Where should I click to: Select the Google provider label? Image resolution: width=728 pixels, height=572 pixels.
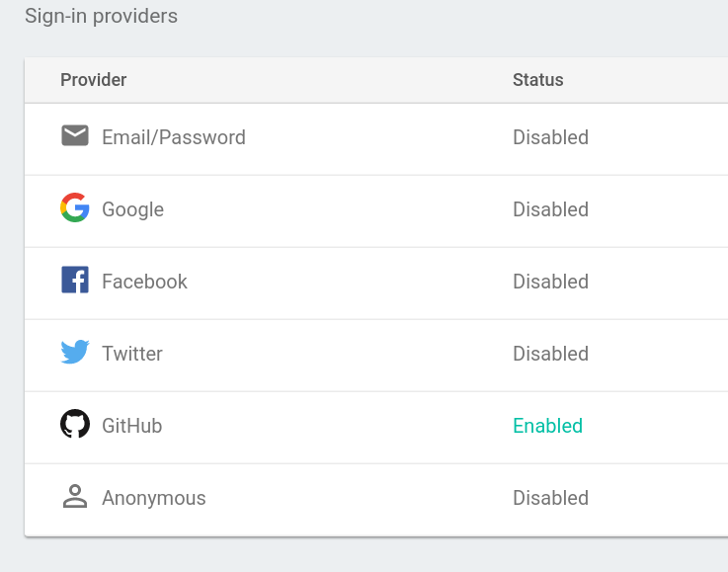[x=132, y=209]
